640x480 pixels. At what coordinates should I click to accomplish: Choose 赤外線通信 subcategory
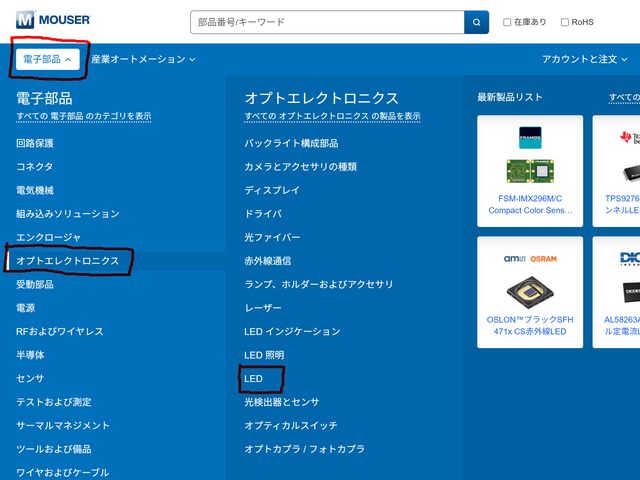coord(267,261)
